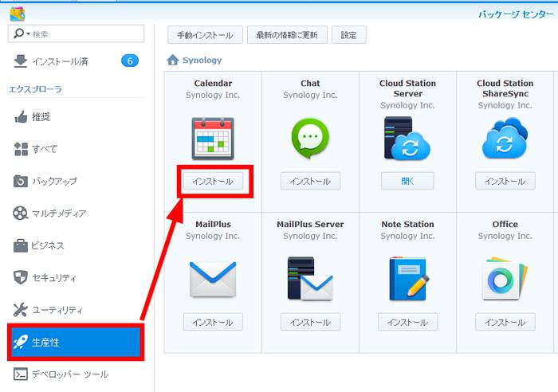Open the ユーティリティ utilities category
Viewport: 558px width, 392px height.
[76, 310]
